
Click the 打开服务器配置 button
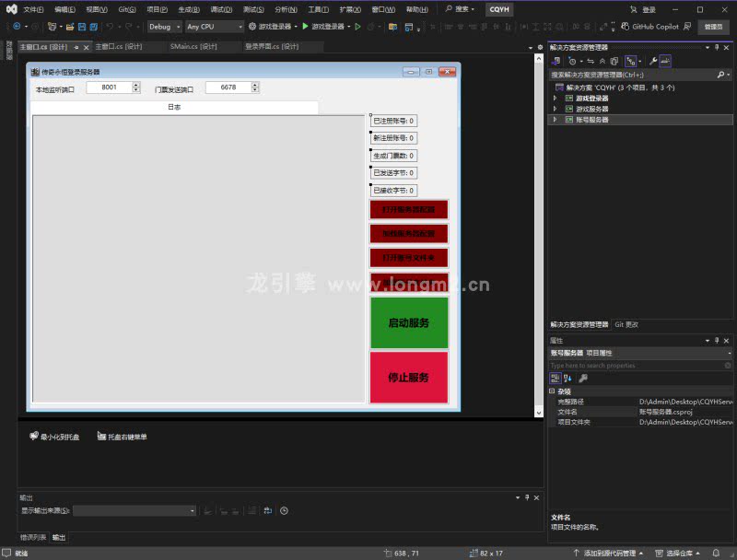click(x=409, y=209)
